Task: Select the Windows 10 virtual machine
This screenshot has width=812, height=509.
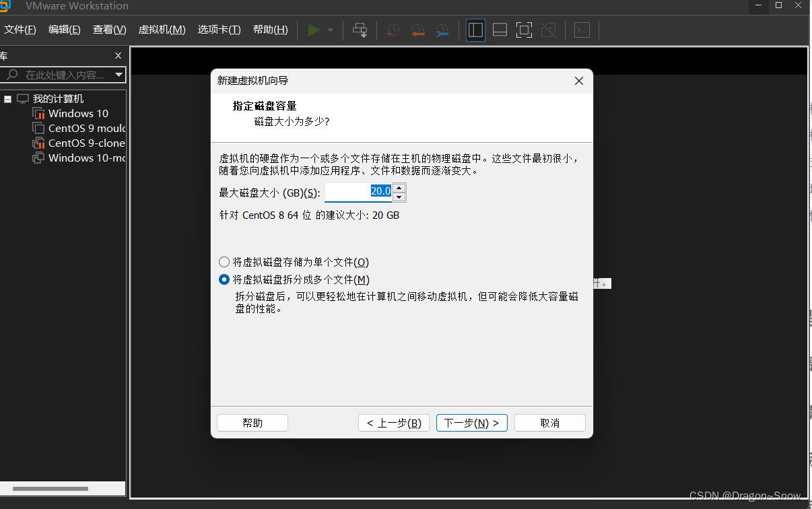Action: pyautogui.click(x=78, y=114)
